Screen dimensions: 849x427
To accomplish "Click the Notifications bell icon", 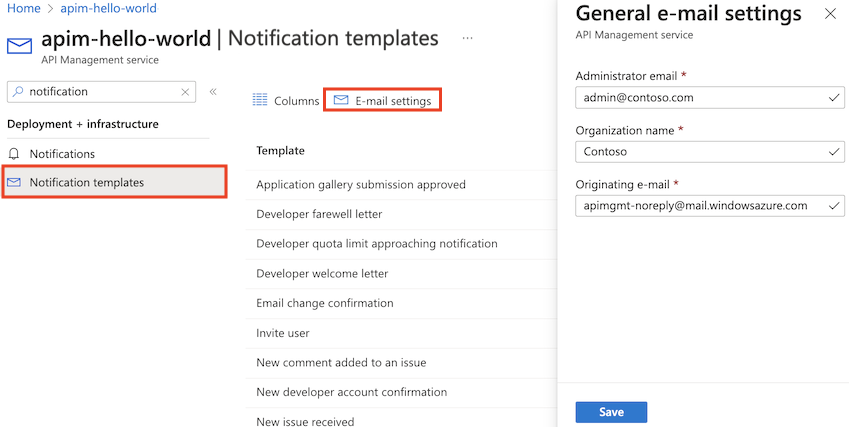I will click(x=14, y=154).
